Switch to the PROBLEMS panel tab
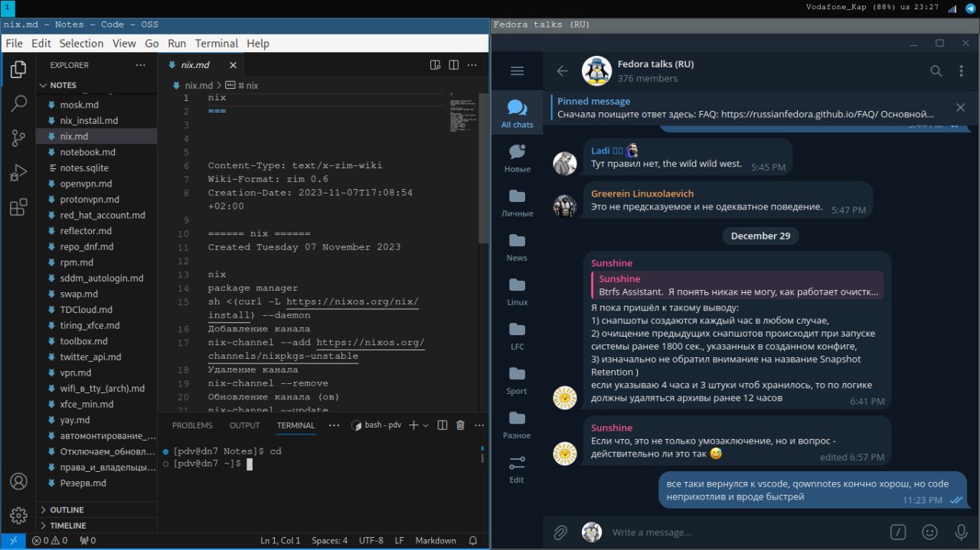 (192, 425)
